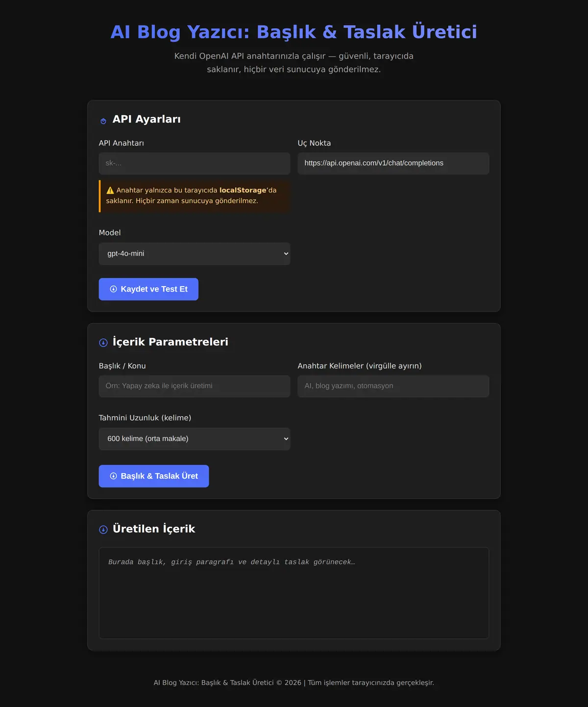Click the icon beside İçerik Parametreleri heading
Screen dimensions: 588x707
(x=103, y=342)
